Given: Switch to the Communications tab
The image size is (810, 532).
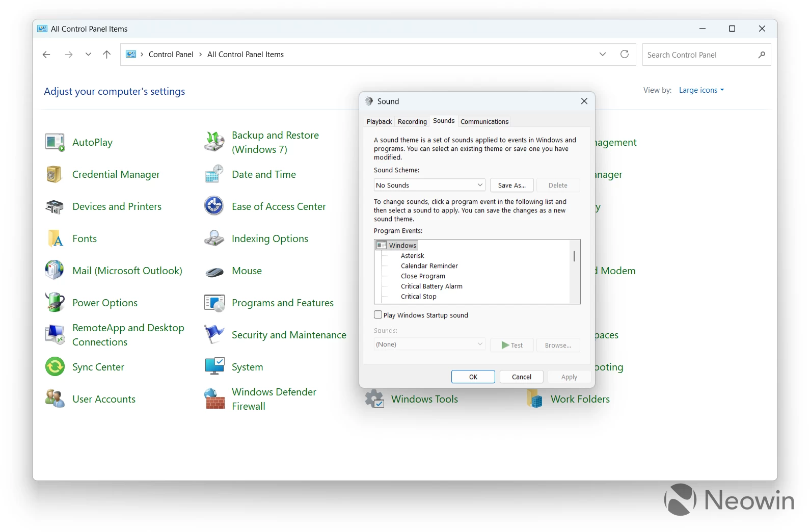Looking at the screenshot, I should click(484, 122).
